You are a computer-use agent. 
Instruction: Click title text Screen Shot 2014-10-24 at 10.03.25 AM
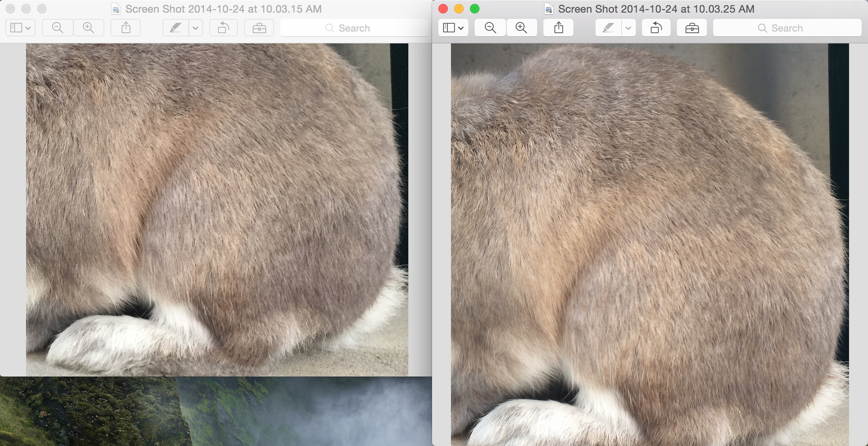[x=656, y=9]
